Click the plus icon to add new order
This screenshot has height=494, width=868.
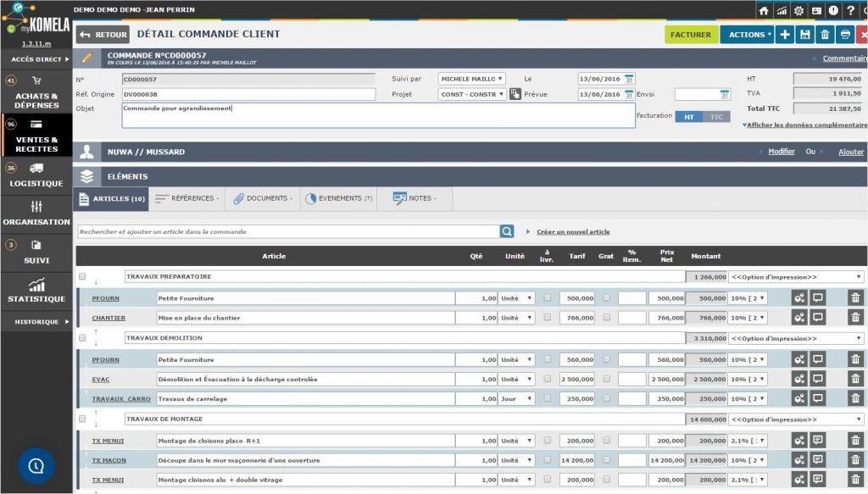click(785, 35)
